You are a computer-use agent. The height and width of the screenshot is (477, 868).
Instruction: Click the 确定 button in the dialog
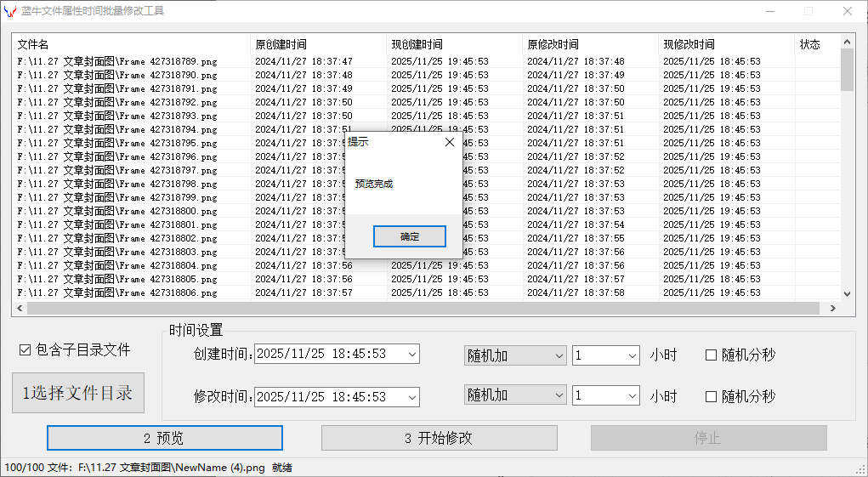pyautogui.click(x=409, y=236)
